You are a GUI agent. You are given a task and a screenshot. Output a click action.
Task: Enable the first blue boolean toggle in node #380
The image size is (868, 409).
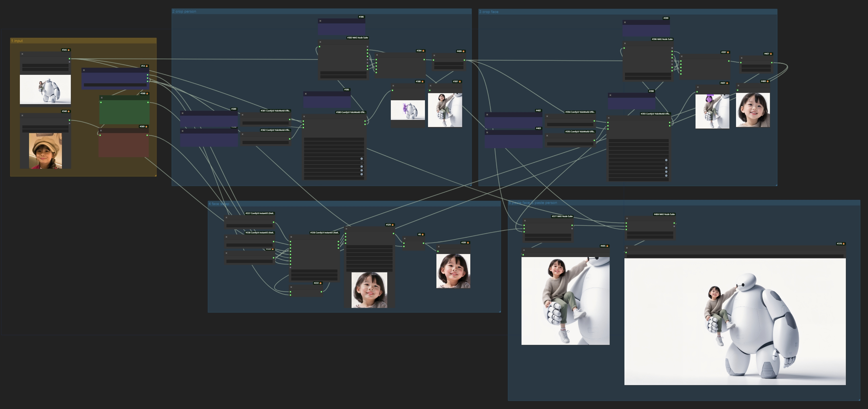tap(362, 159)
